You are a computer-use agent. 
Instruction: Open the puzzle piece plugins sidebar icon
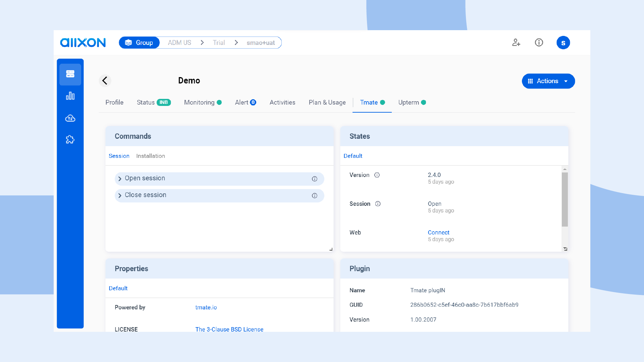click(x=70, y=139)
